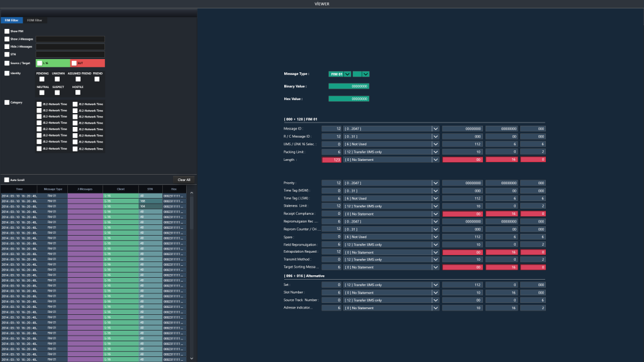Expand the Message ID [0..2047] dropdown
Screen dimensions: 644x362
click(435, 128)
